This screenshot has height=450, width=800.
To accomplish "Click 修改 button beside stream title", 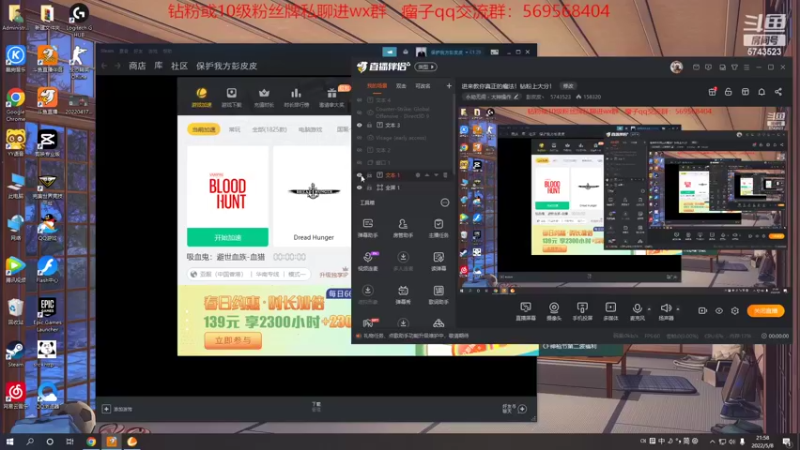I will 568,86.
